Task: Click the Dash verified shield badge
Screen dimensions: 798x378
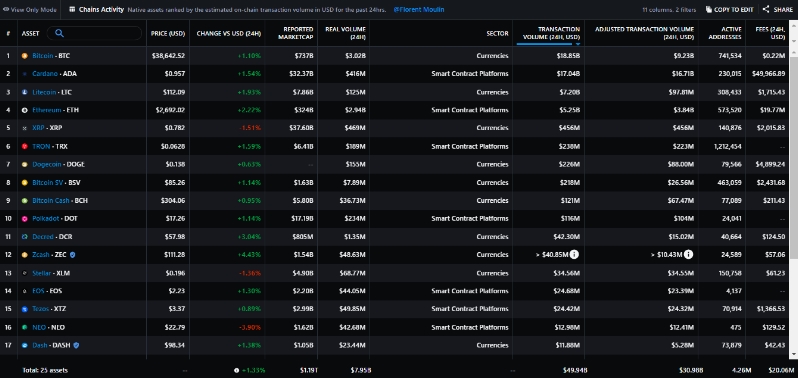Action: (76, 345)
